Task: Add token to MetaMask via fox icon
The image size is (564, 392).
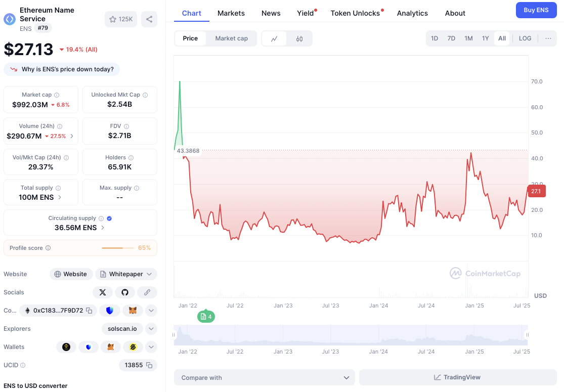Action: point(133,311)
